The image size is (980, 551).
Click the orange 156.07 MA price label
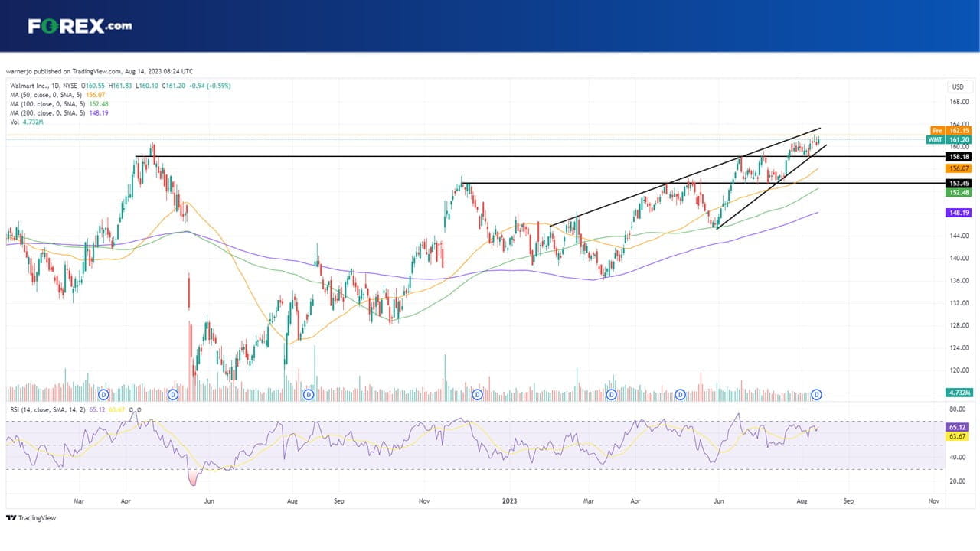pyautogui.click(x=959, y=168)
